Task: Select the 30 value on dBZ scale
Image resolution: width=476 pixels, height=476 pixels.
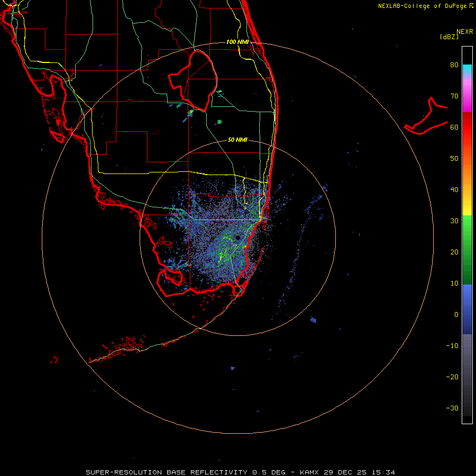Action: (x=454, y=221)
